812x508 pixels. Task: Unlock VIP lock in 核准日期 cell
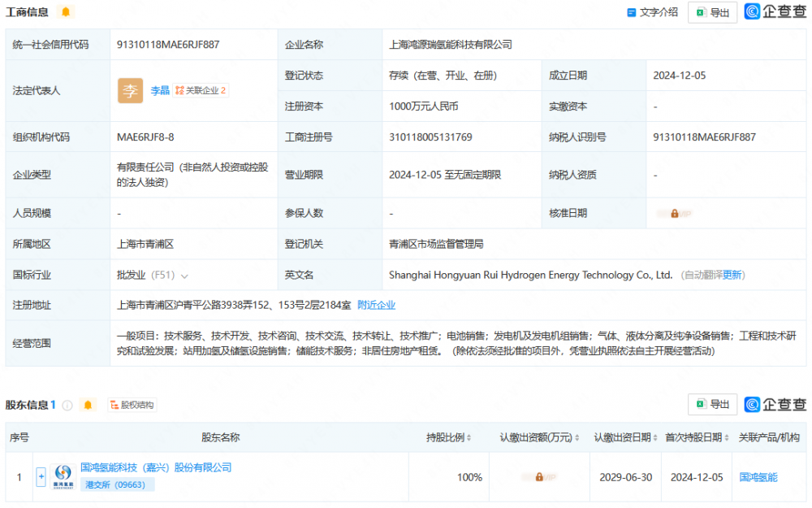(674, 214)
